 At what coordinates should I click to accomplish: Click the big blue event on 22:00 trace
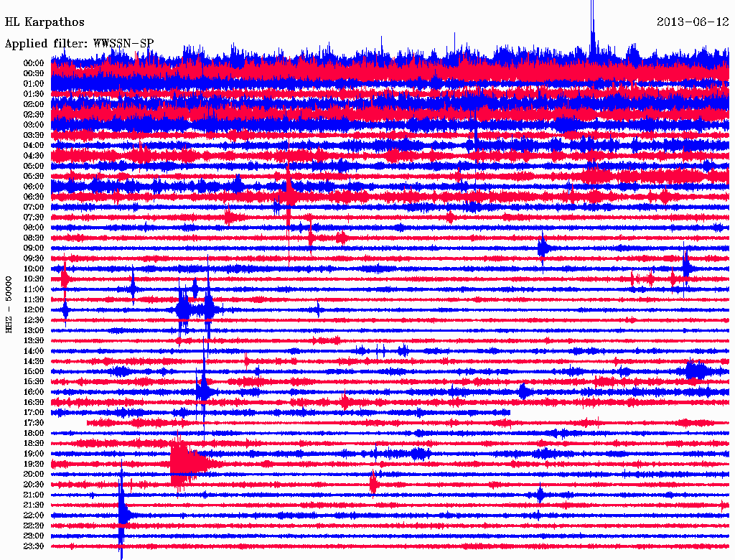(123, 515)
